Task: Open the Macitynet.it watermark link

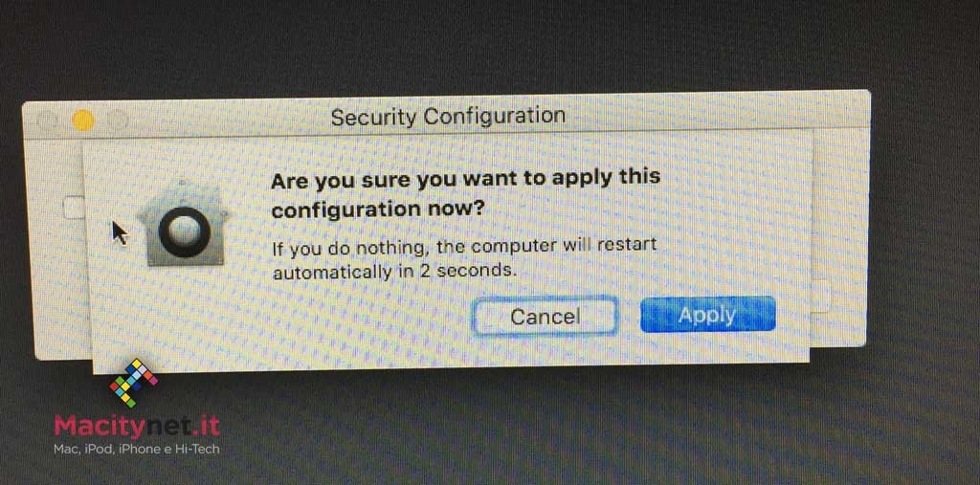Action: [x=137, y=427]
